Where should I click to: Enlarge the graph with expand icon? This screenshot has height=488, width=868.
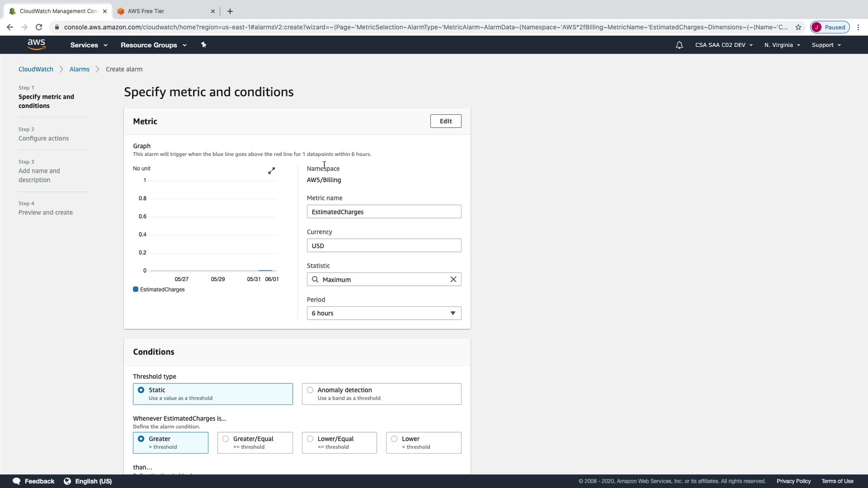272,171
